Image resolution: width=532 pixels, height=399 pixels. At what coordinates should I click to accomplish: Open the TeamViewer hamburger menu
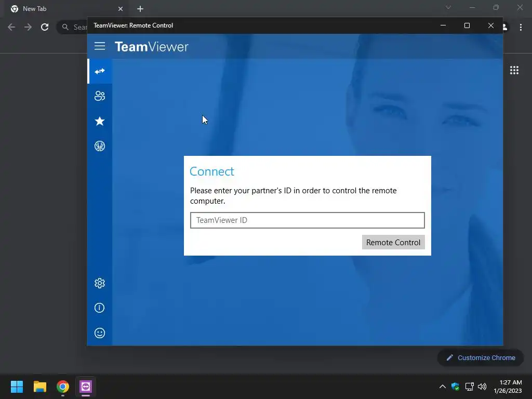point(100,46)
